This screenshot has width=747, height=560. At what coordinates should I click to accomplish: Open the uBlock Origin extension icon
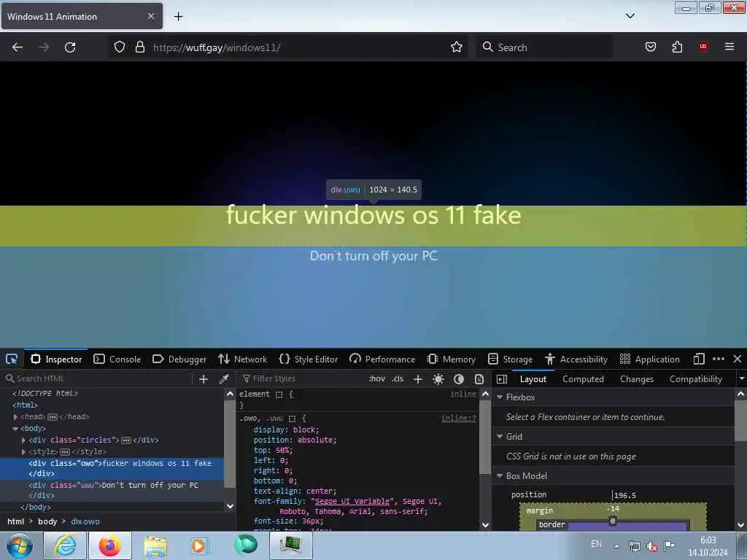[703, 47]
